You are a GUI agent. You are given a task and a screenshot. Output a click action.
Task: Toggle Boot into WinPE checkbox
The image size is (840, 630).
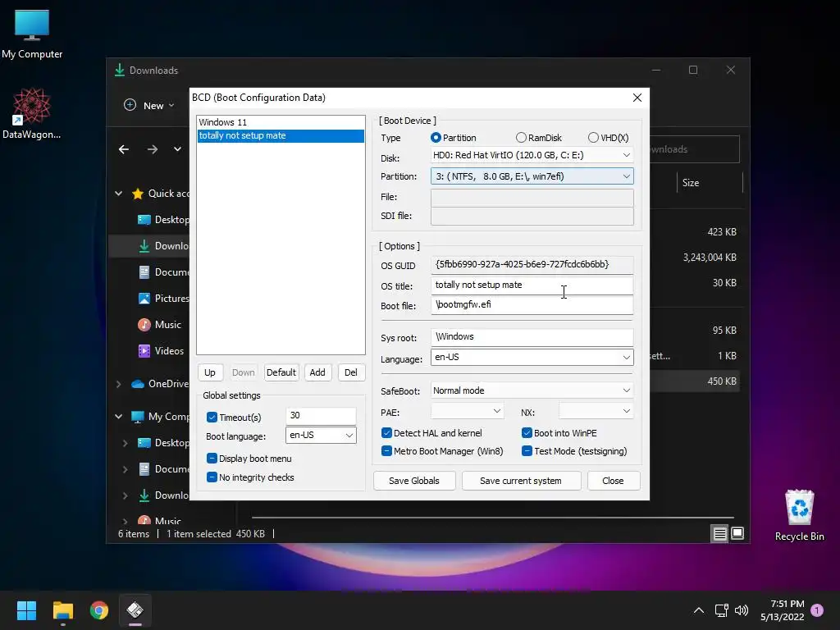pyautogui.click(x=527, y=433)
